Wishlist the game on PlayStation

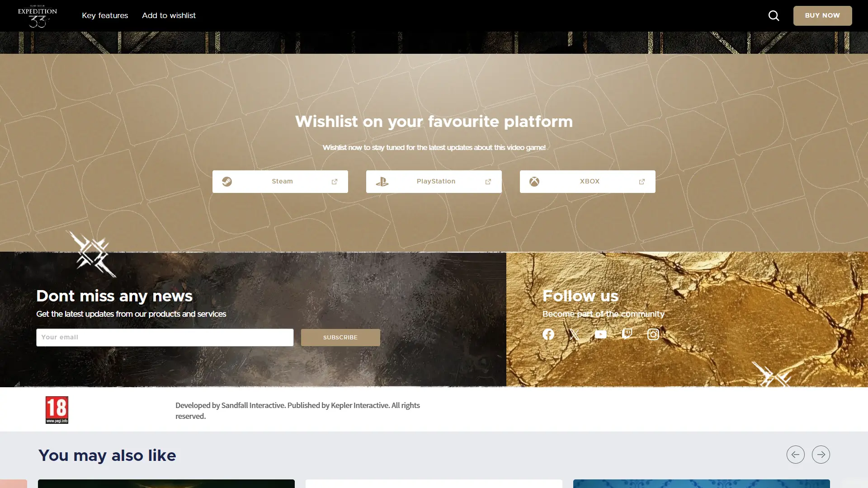tap(434, 182)
